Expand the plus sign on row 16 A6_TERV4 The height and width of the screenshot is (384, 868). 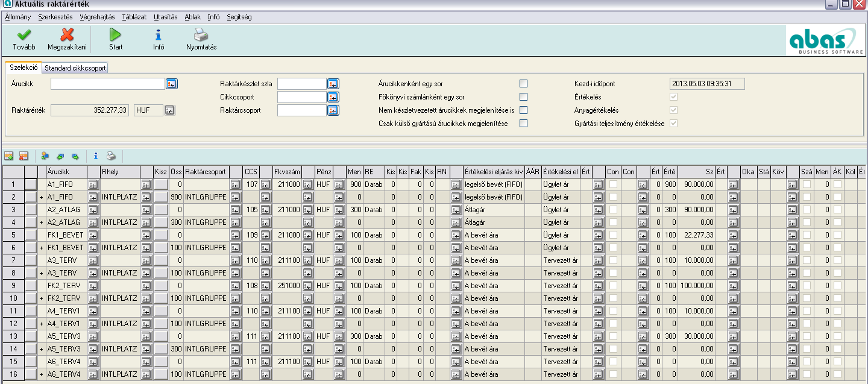pyautogui.click(x=41, y=374)
